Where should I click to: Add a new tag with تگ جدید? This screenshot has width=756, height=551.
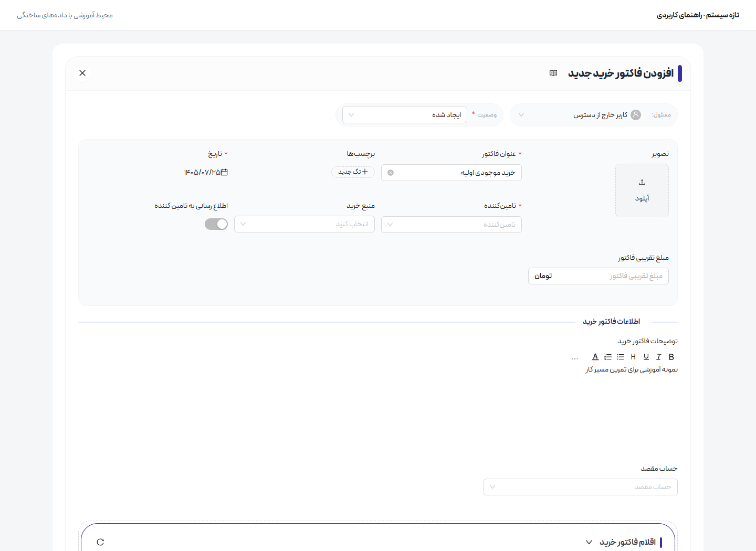[x=353, y=172]
